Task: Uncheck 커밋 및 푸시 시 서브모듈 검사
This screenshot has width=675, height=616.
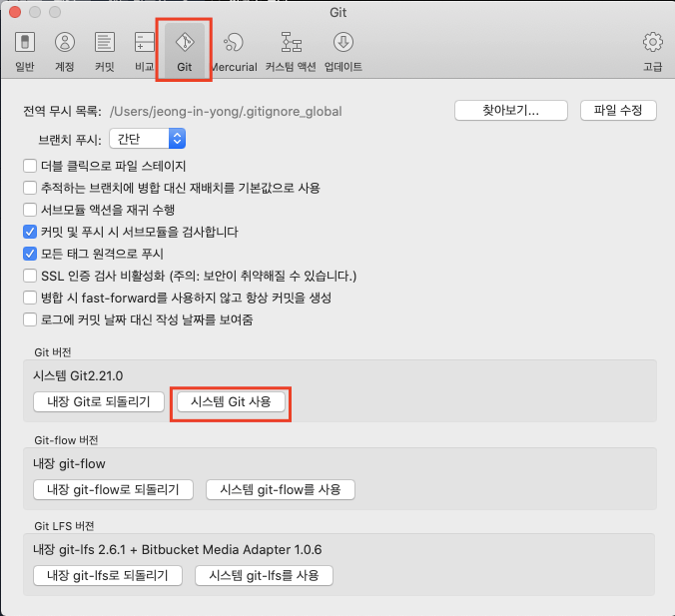Action: tap(30, 232)
